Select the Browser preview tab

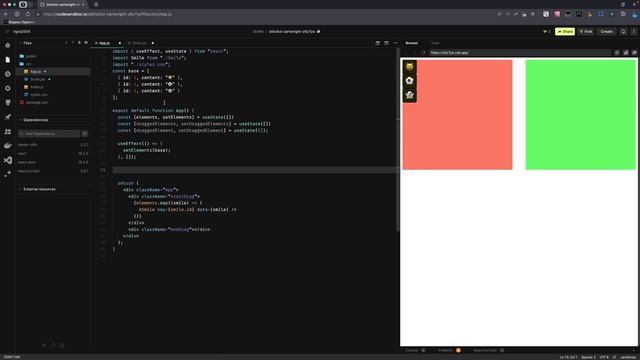click(411, 43)
